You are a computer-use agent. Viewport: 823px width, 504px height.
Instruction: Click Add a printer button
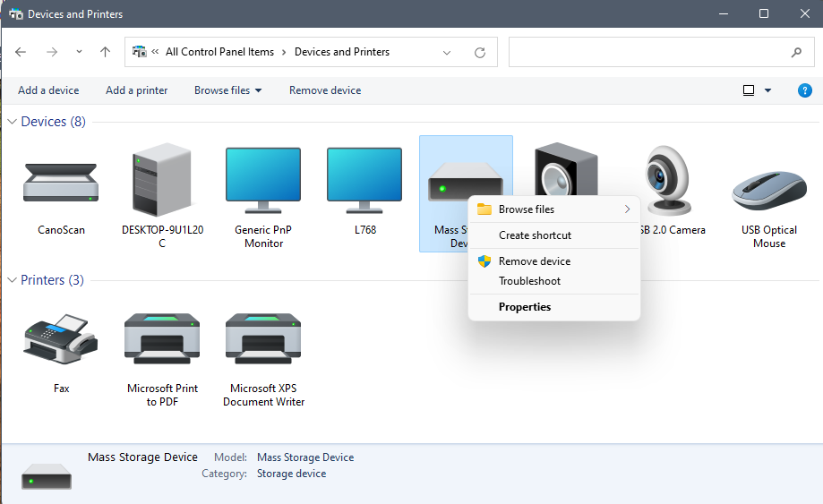[x=136, y=90]
